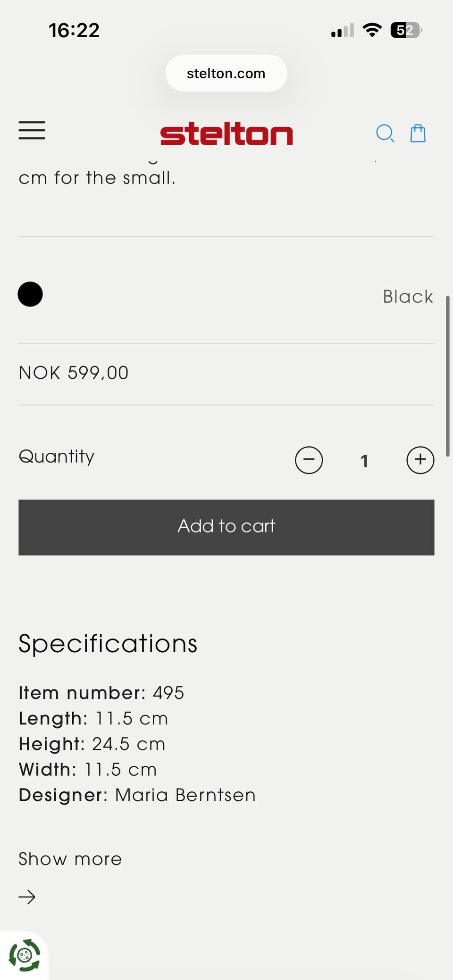The height and width of the screenshot is (980, 453).
Task: Click the Specifications heading
Action: [x=108, y=644]
